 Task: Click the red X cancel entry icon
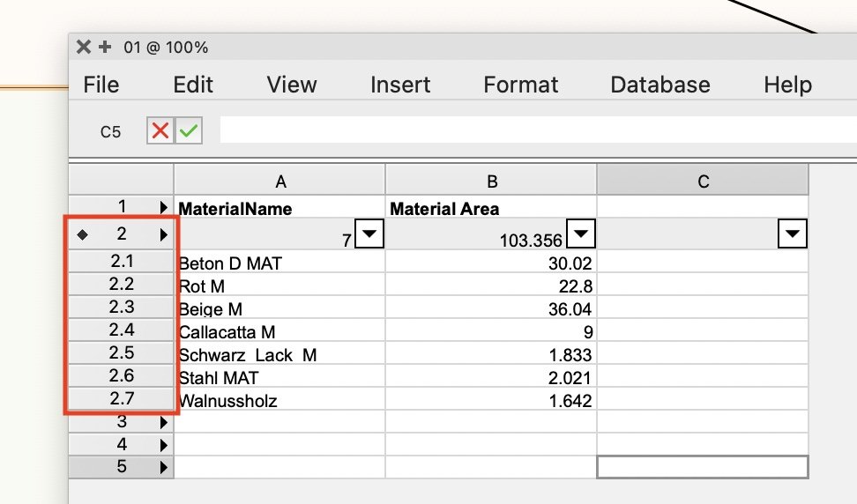160,131
